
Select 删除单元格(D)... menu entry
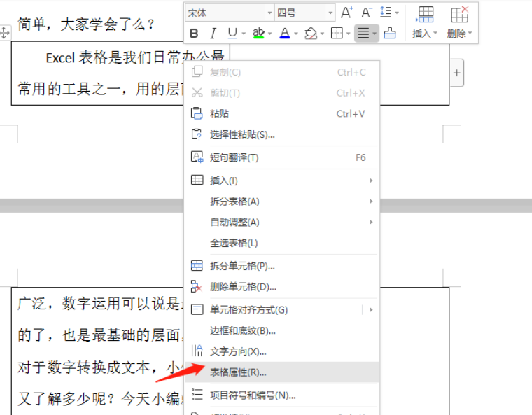281,287
